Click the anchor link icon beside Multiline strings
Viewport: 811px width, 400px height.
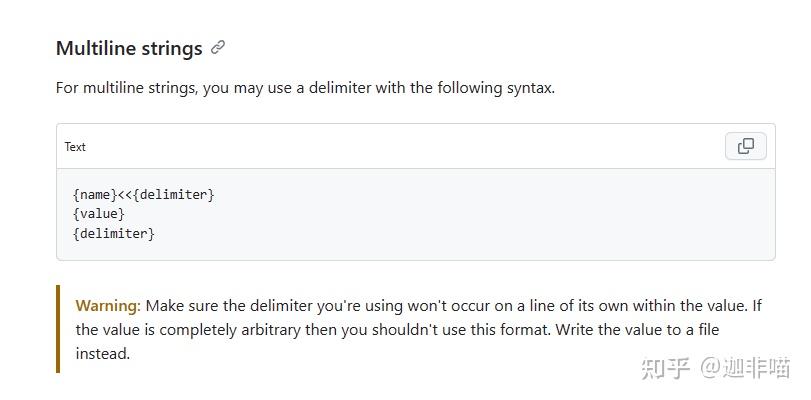218,47
